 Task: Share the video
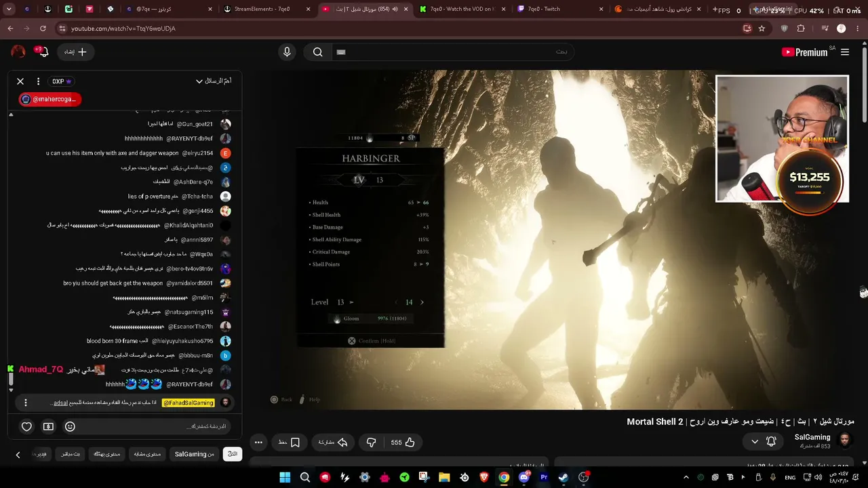333,443
